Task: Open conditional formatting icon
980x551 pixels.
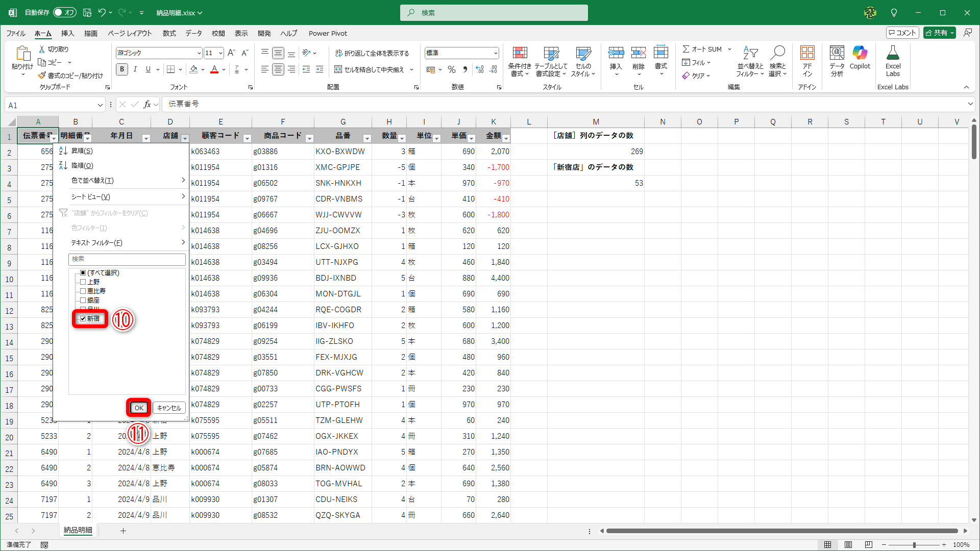Action: click(520, 53)
